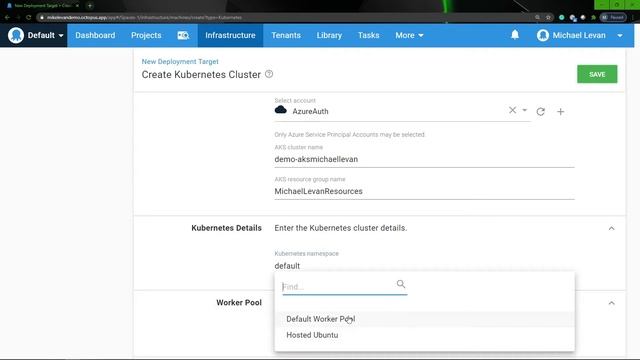640x360 pixels.
Task: Collapse the Kubernetes Details section
Action: pos(611,228)
